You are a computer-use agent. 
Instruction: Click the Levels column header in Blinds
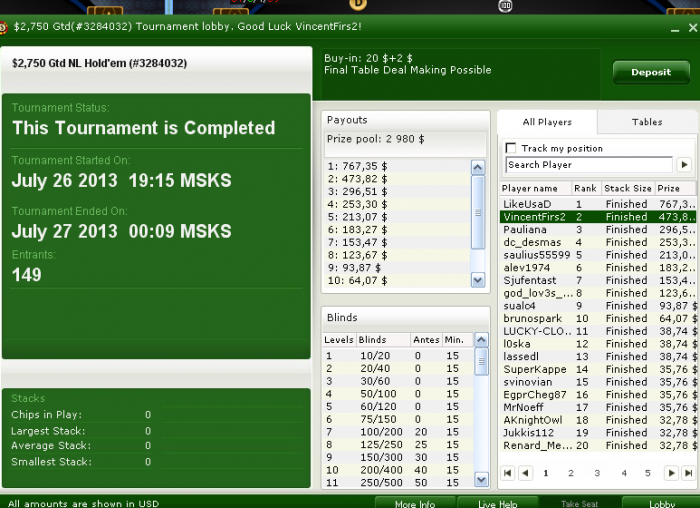(339, 340)
